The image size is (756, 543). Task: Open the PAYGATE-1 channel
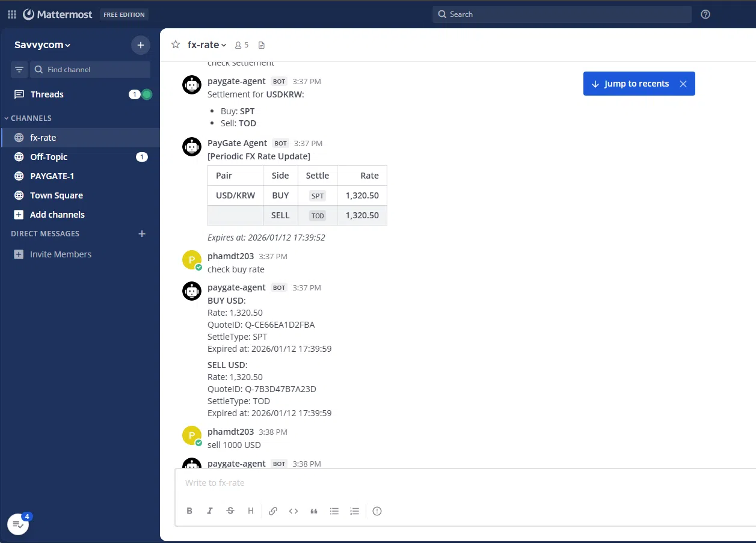click(x=80, y=176)
